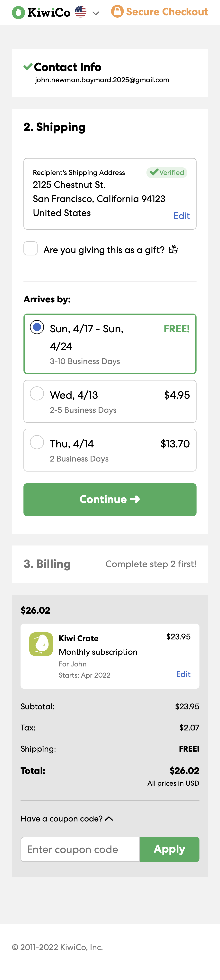Click the Shipping step heading
This screenshot has height=980, width=220.
coord(54,127)
